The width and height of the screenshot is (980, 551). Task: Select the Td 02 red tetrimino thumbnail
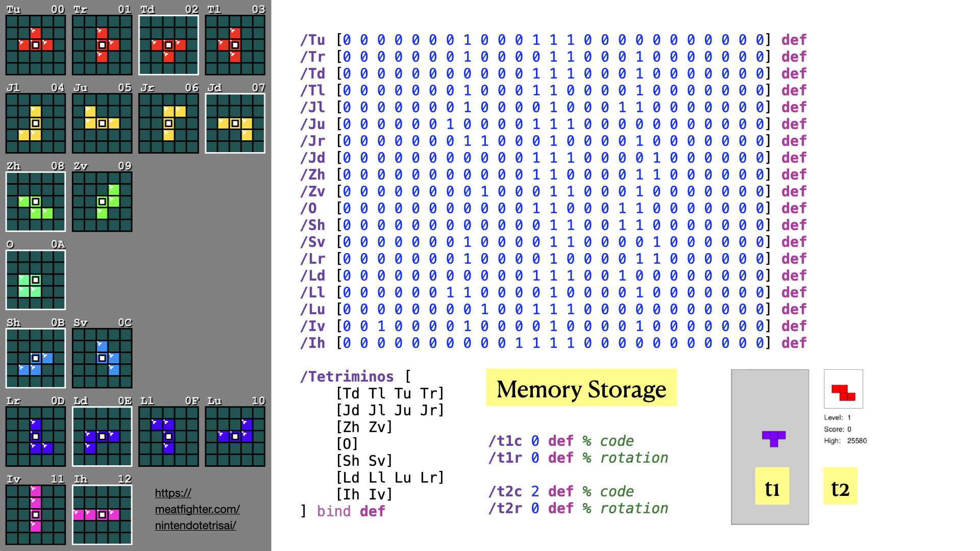pos(168,45)
